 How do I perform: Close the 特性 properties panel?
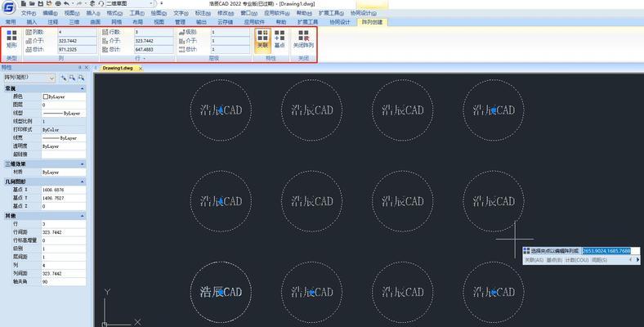pyautogui.click(x=87, y=67)
